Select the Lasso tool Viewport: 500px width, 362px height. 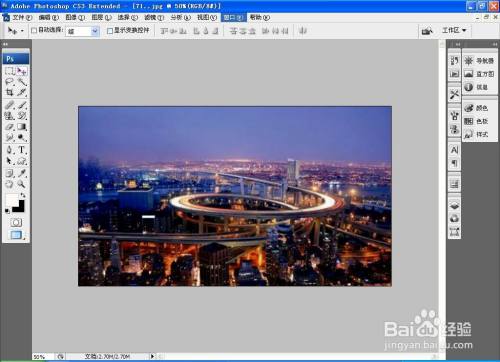[9, 82]
